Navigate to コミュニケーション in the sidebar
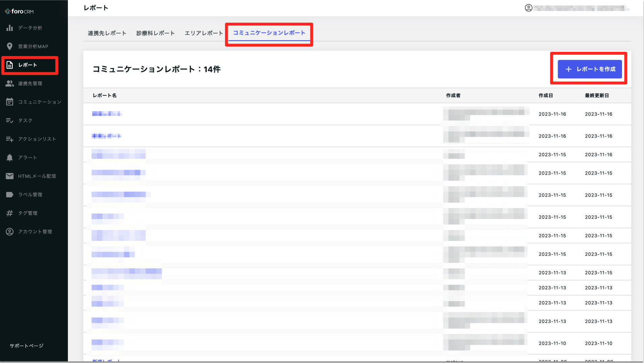This screenshot has height=363, width=644. [x=34, y=102]
